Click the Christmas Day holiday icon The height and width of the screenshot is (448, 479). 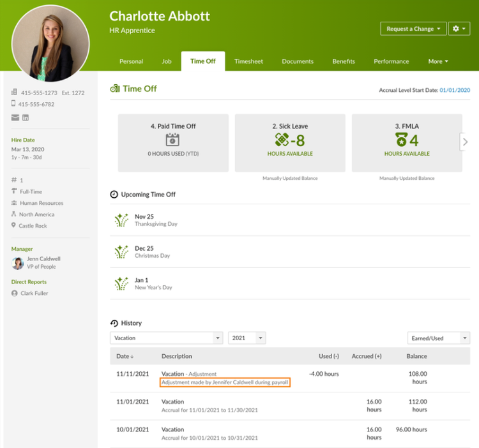[x=121, y=251]
